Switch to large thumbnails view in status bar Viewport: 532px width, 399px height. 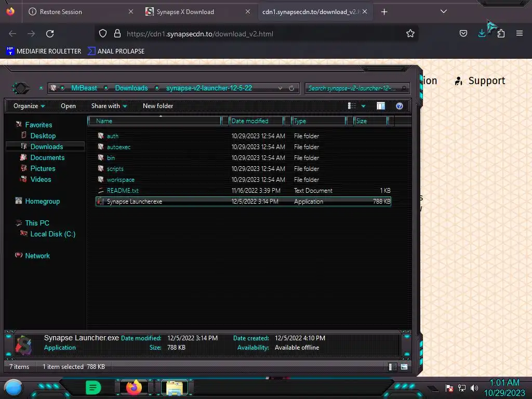pyautogui.click(x=404, y=367)
